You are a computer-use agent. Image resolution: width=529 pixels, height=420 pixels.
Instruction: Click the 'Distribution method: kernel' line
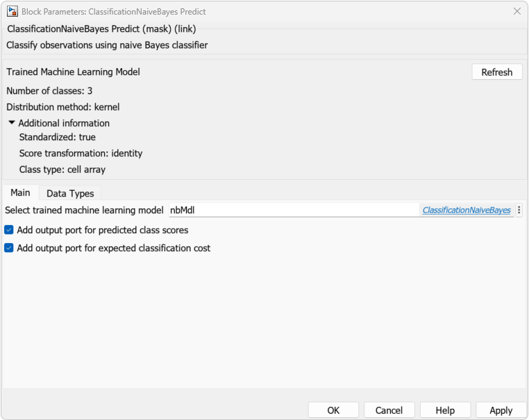coord(63,107)
